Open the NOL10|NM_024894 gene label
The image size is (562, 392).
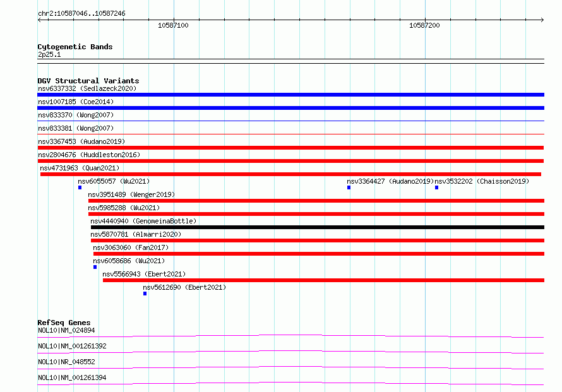click(66, 330)
